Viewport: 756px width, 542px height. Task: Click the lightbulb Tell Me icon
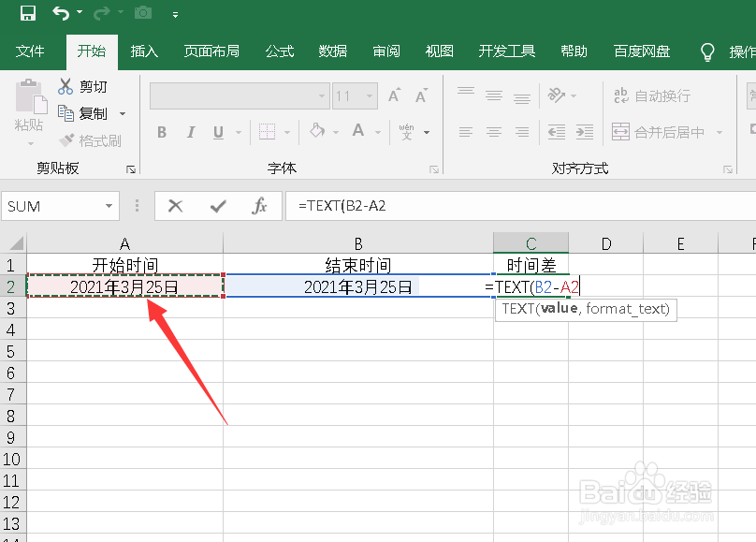point(707,51)
